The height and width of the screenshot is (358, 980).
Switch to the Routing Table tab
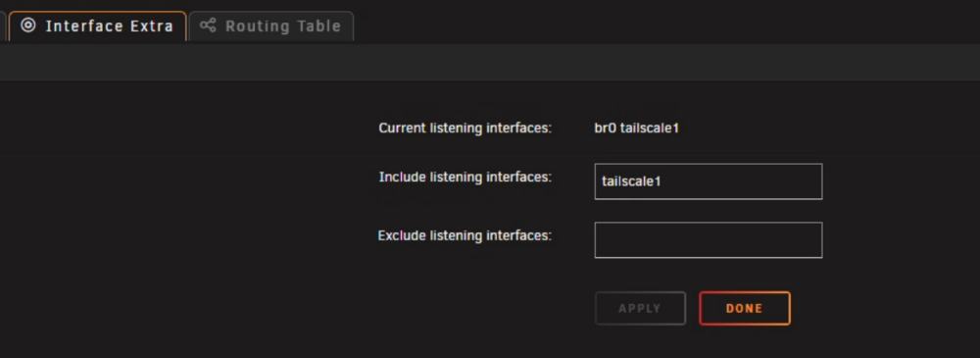coord(271,26)
